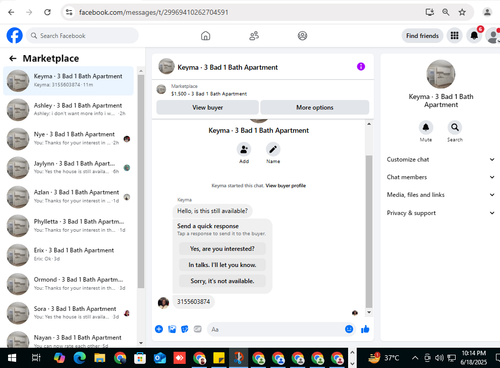Go to Home feed icon

click(206, 36)
